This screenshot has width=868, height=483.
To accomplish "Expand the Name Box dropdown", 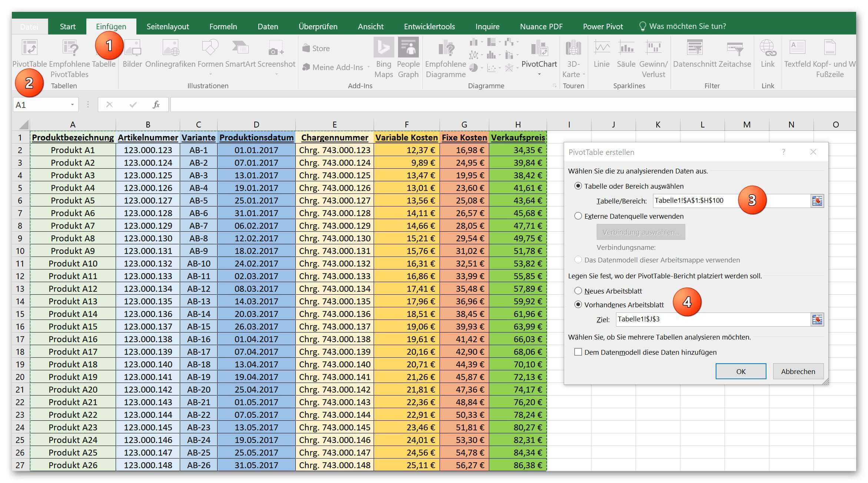I will (72, 105).
